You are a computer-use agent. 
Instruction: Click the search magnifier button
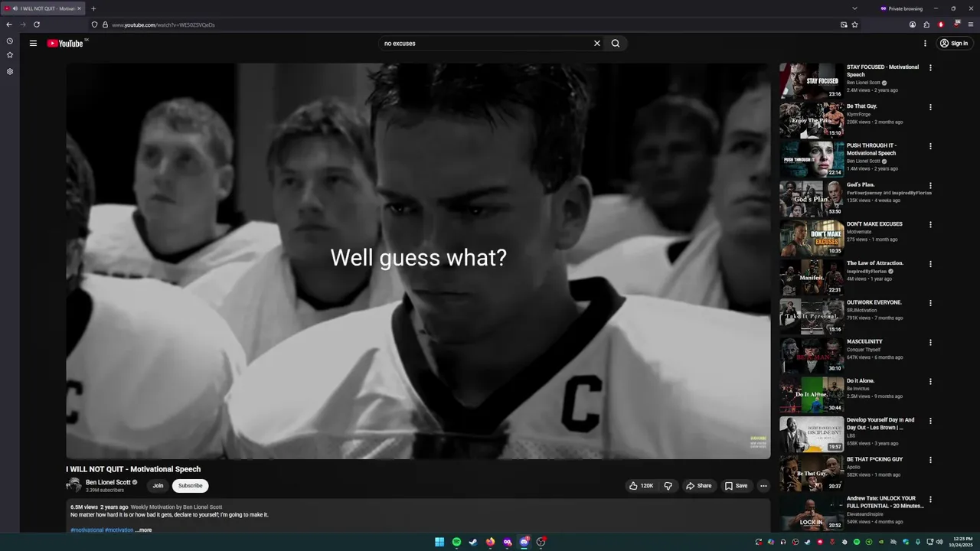(616, 44)
